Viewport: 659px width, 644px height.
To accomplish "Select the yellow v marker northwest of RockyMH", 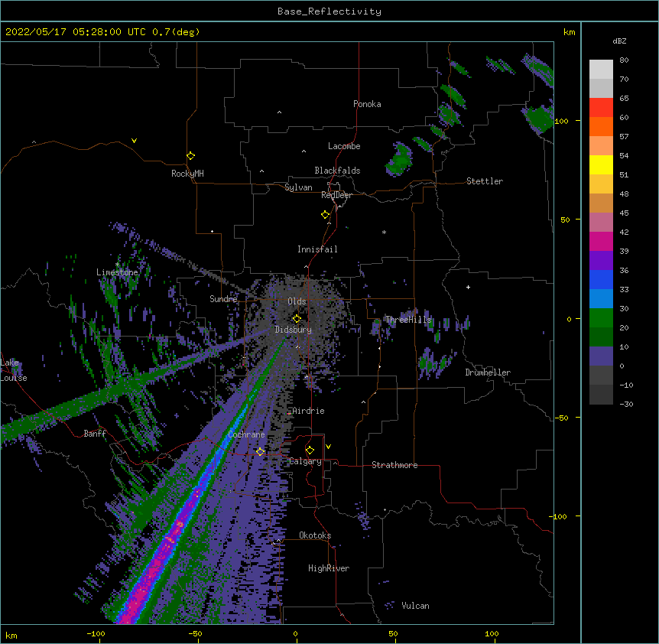I will click(134, 141).
